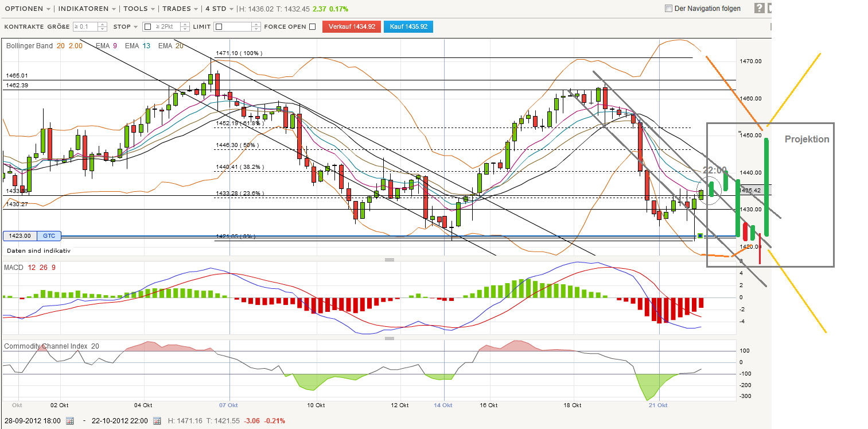Click the 14 Okt date axis label
The height and width of the screenshot is (429, 868).
click(x=444, y=405)
